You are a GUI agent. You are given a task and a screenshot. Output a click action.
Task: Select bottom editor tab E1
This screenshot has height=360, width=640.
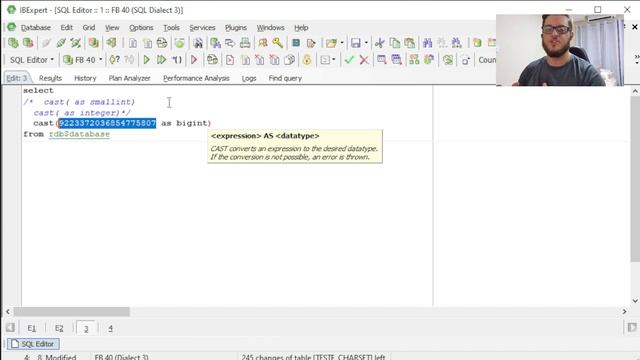click(31, 328)
